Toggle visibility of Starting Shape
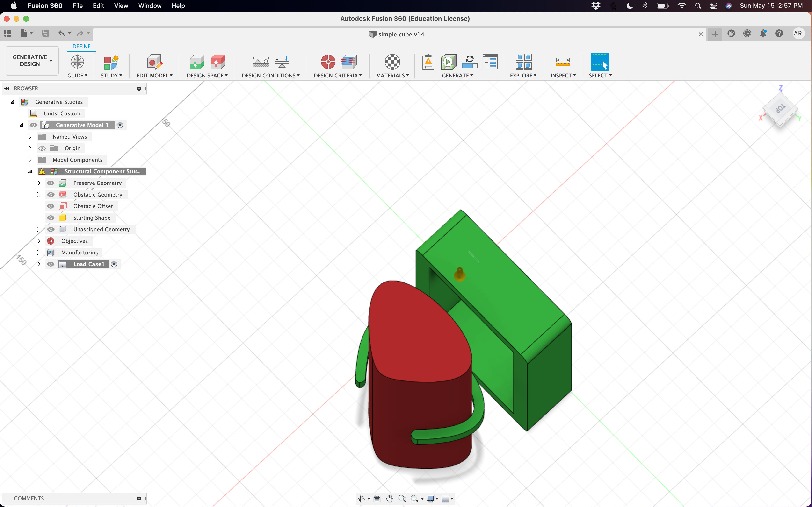The height and width of the screenshot is (507, 812). [x=50, y=218]
